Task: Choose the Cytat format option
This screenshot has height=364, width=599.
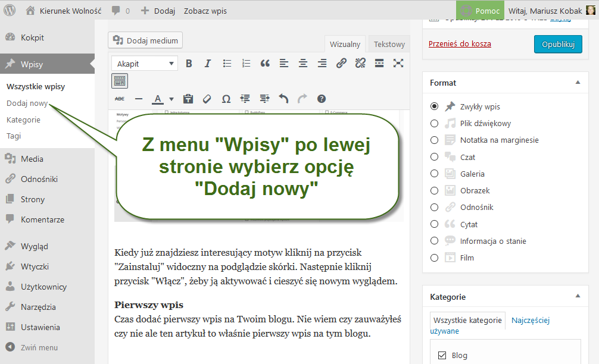Action: coord(434,224)
